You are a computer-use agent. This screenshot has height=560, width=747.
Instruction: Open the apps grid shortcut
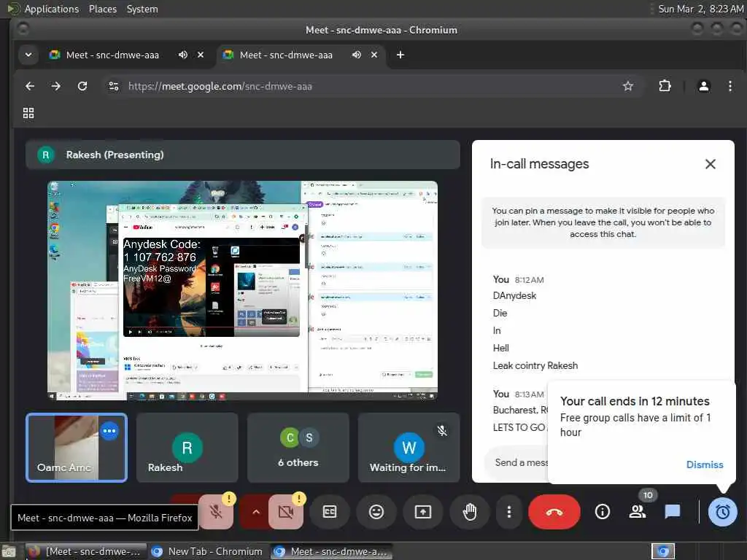click(28, 113)
